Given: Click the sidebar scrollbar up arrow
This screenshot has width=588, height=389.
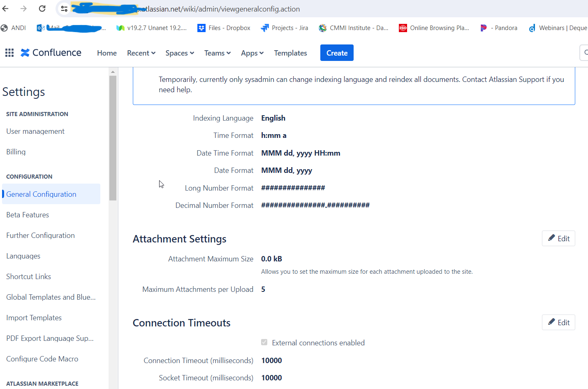Looking at the screenshot, I should point(113,72).
